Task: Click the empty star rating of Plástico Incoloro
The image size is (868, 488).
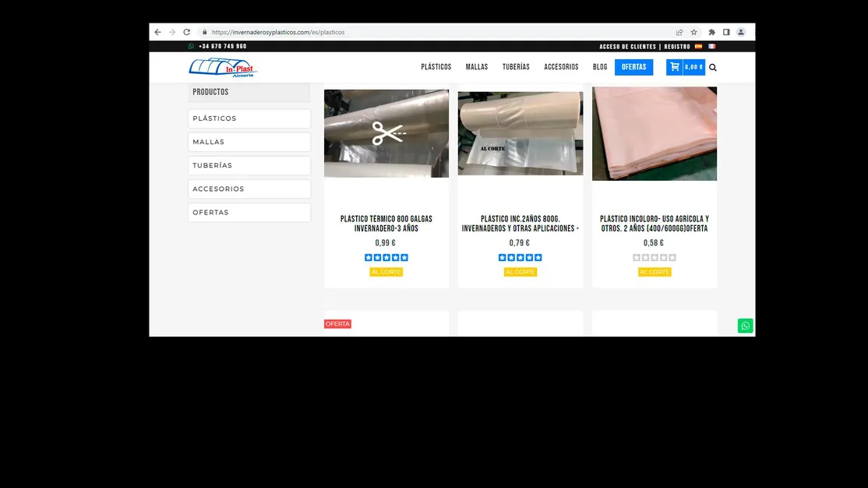Action: (655, 257)
